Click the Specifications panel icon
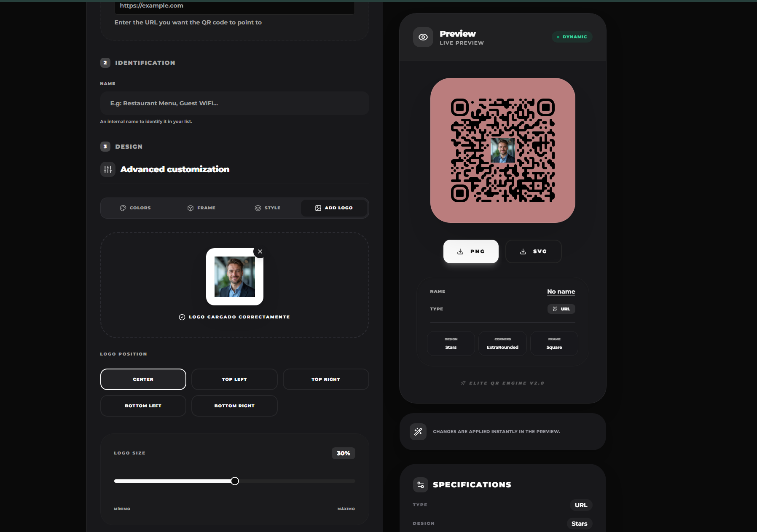The height and width of the screenshot is (532, 757). [420, 484]
